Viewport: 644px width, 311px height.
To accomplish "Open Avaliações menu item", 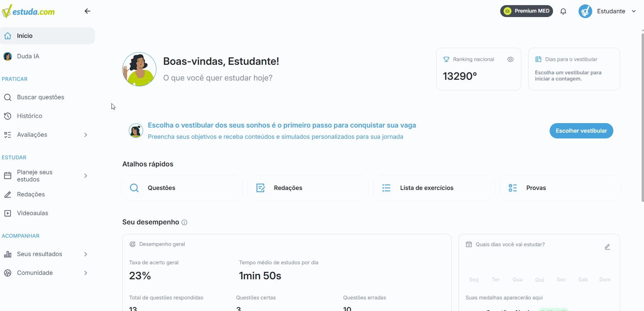I will [x=32, y=135].
